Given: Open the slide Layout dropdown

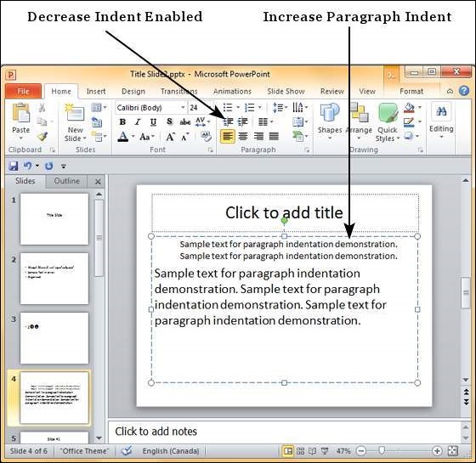Looking at the screenshot, I should [99, 107].
